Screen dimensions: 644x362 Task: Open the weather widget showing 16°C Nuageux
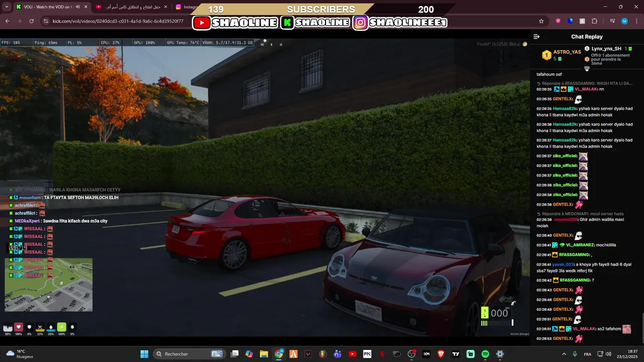[19, 354]
